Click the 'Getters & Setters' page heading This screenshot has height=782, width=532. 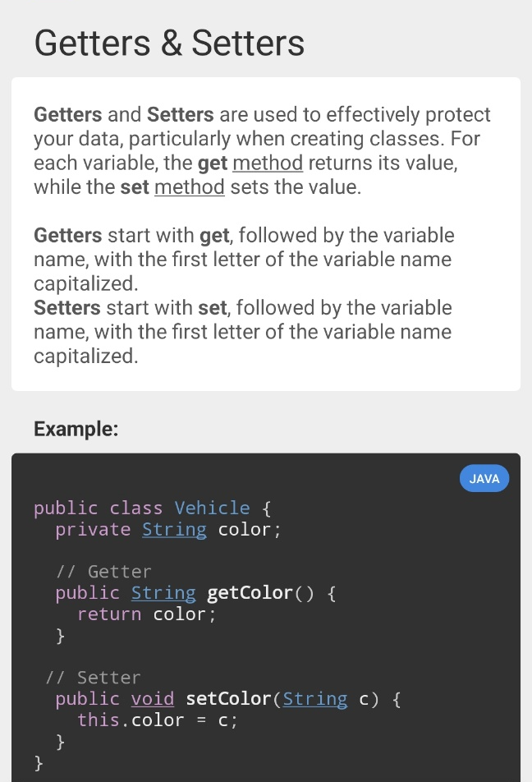click(x=169, y=43)
